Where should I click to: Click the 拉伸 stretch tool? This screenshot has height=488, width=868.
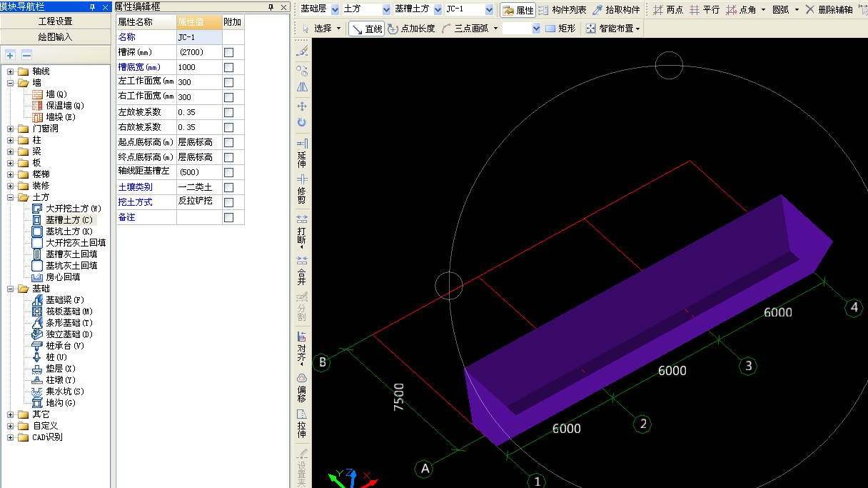coord(302,424)
